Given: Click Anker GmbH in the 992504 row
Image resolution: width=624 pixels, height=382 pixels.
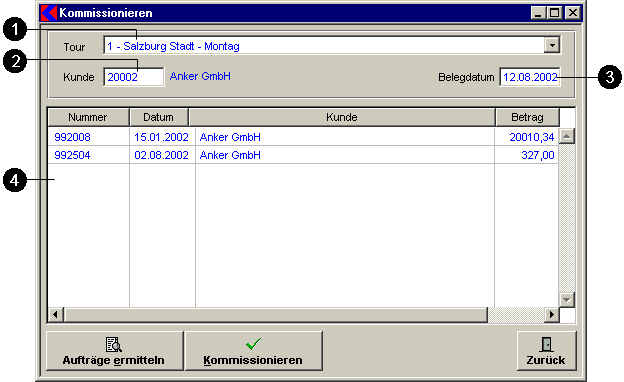Looking at the screenshot, I should tap(230, 155).
